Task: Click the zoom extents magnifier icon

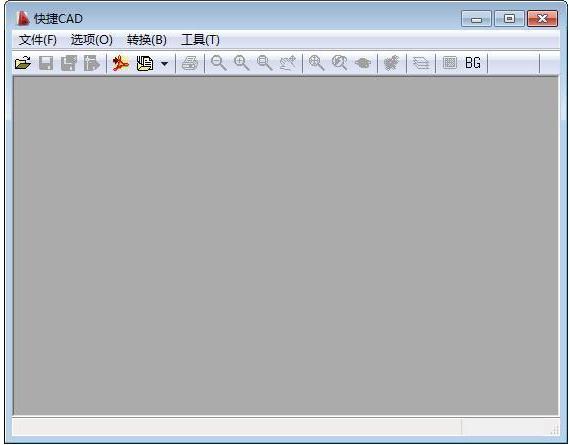Action: point(316,63)
